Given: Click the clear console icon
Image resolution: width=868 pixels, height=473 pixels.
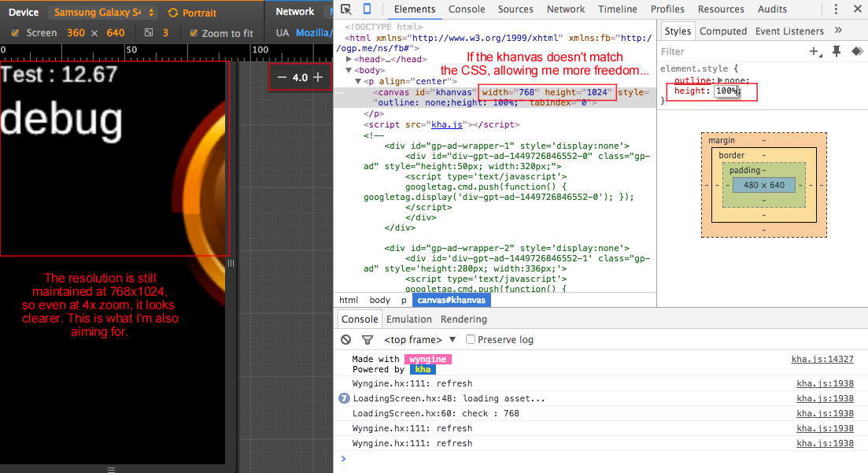Looking at the screenshot, I should 346,339.
